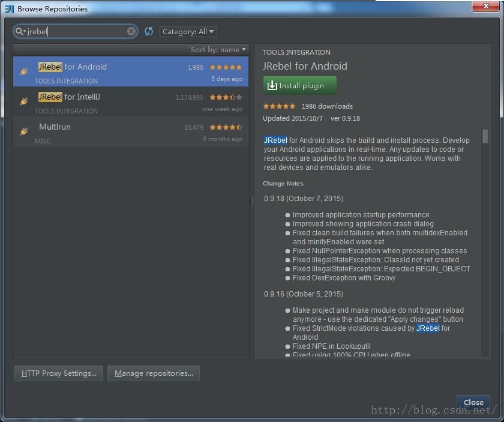Click 'Fixed DexException with Groovy' note
This screenshot has width=504, height=422.
(x=344, y=277)
